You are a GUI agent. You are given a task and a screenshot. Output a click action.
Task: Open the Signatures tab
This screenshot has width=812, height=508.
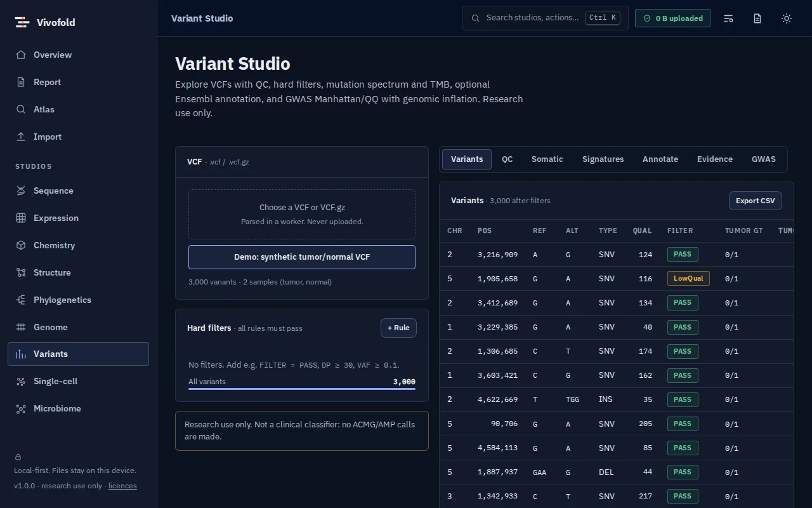(x=603, y=159)
